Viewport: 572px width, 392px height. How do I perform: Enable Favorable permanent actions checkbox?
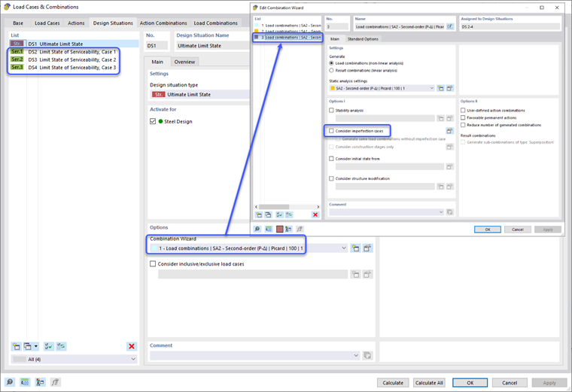[x=463, y=117]
